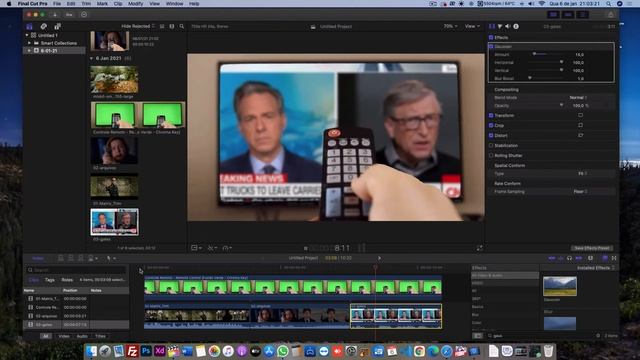Enable the Stabilization checkbox
The width and height of the screenshot is (640, 360).
click(x=491, y=145)
